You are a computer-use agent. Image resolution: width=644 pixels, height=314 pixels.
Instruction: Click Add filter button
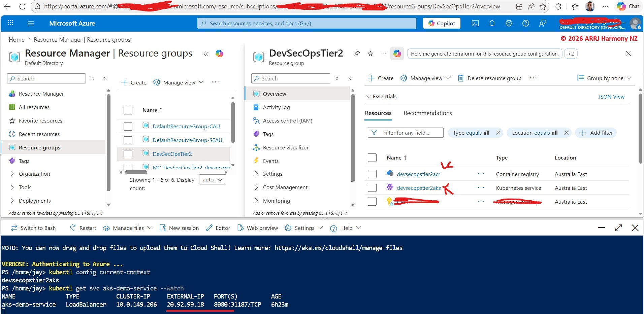[x=596, y=133]
